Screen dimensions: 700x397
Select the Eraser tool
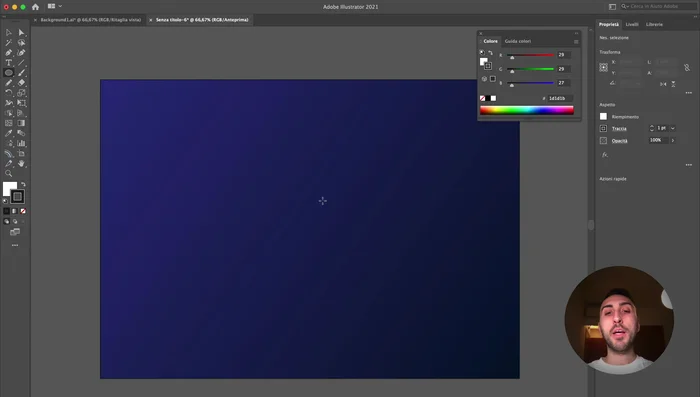click(x=21, y=83)
